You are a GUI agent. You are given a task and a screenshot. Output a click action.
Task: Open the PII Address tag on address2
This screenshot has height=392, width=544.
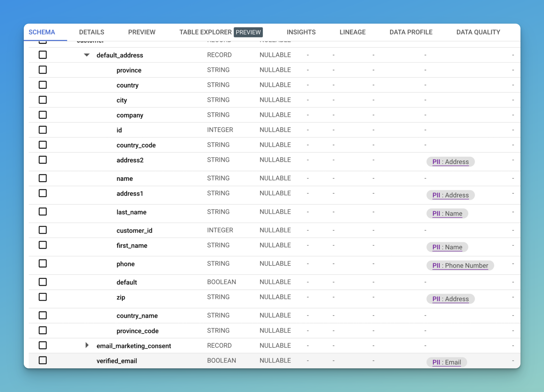tap(450, 161)
